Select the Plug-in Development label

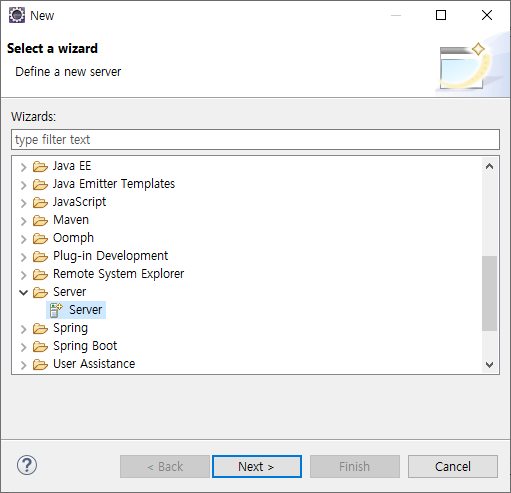click(x=110, y=256)
